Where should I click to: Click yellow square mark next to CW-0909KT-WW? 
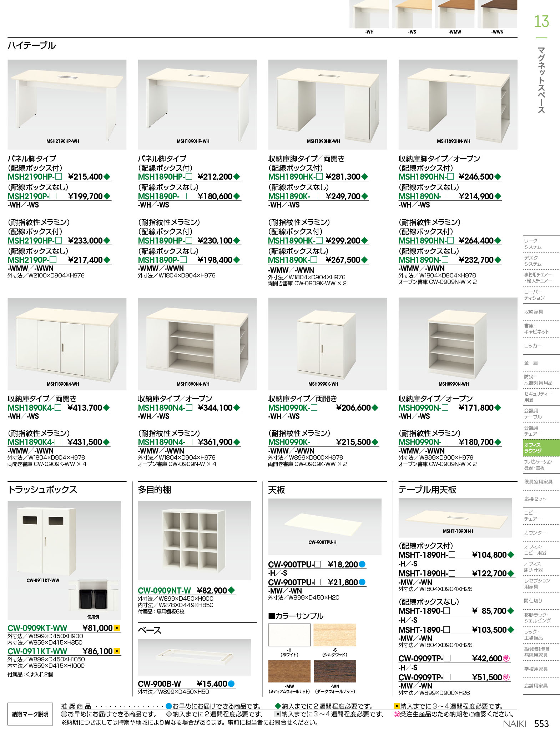(117, 628)
